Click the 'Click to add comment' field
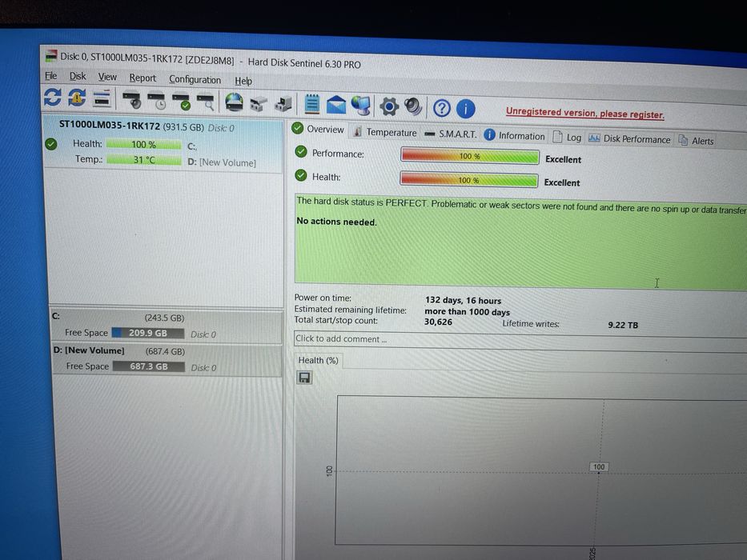This screenshot has width=747, height=560. pos(520,340)
